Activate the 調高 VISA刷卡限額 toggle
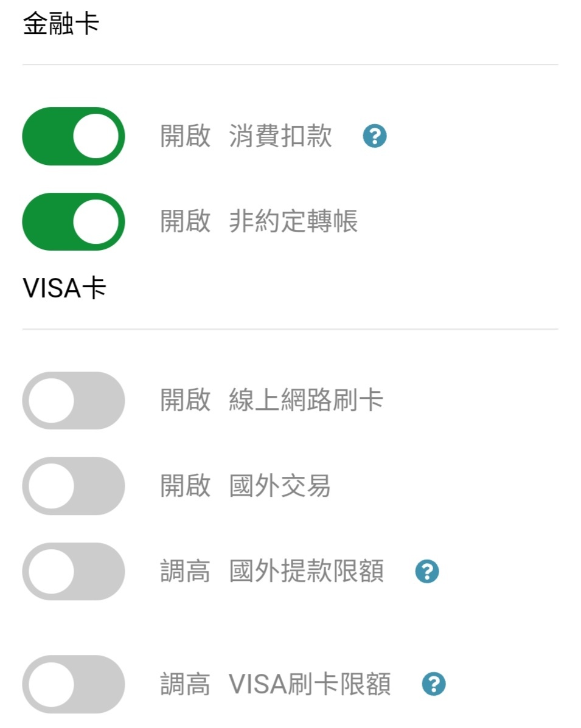 pyautogui.click(x=74, y=684)
